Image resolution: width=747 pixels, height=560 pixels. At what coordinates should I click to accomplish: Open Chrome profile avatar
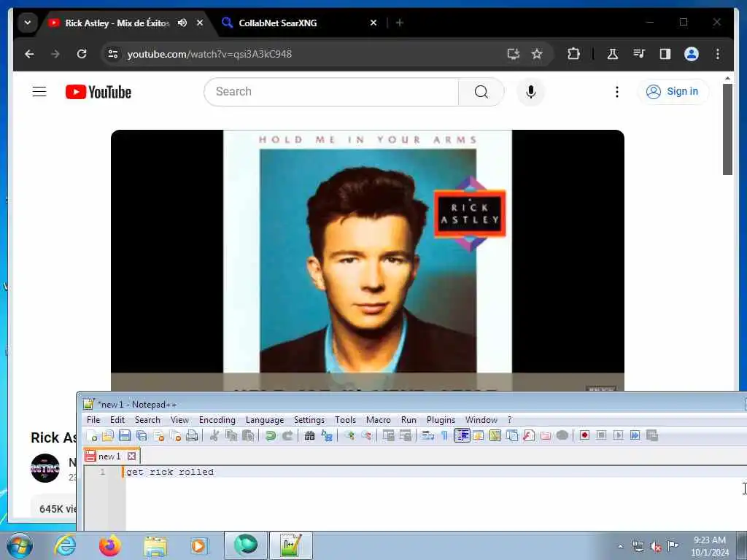(x=692, y=54)
